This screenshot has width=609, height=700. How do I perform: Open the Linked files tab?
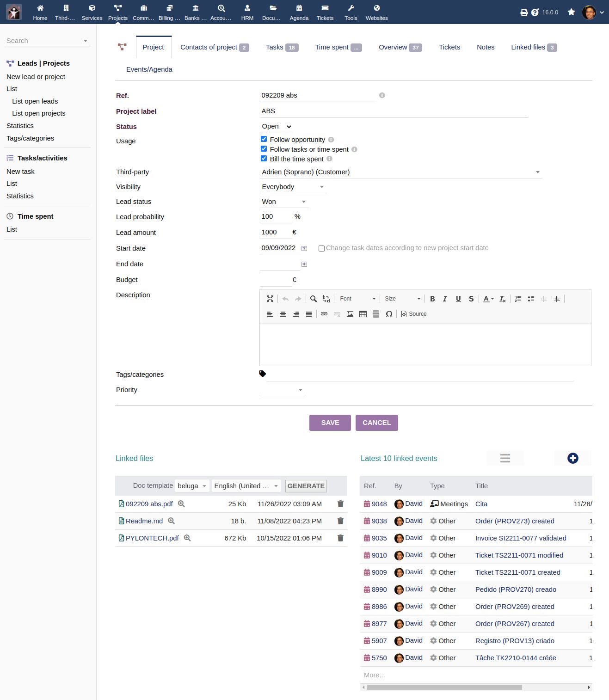pyautogui.click(x=533, y=47)
